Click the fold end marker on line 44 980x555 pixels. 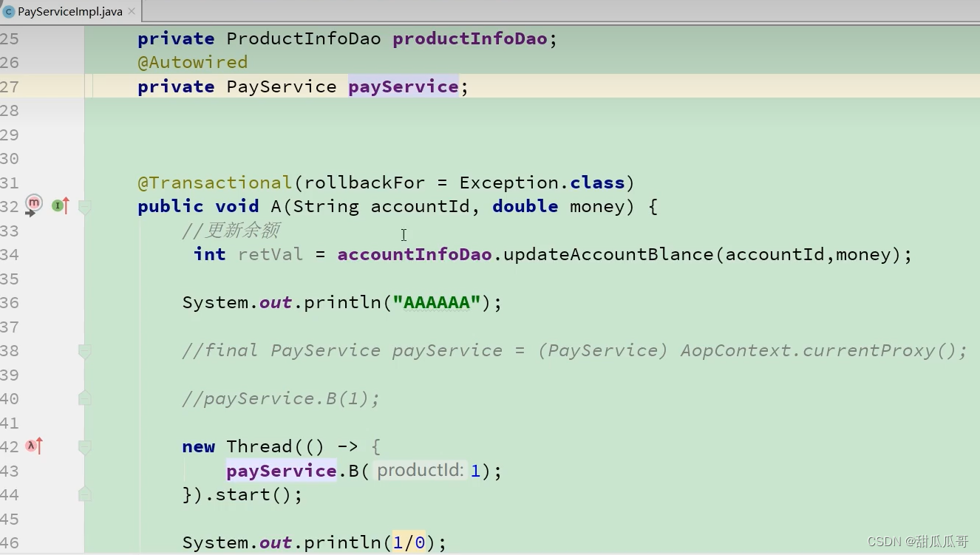pos(85,494)
